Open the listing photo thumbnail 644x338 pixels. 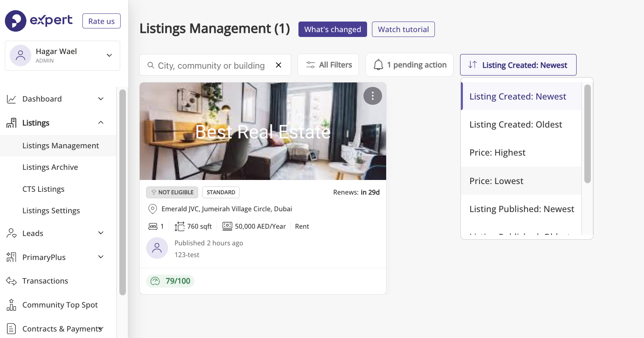(x=263, y=131)
